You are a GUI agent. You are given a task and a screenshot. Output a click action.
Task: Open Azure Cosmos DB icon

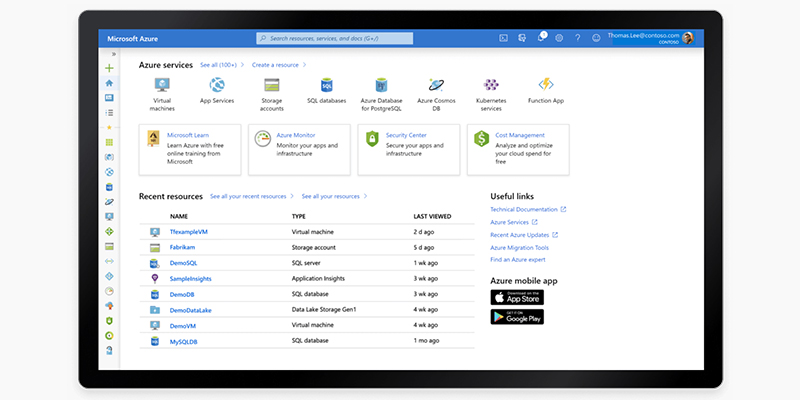click(x=436, y=85)
